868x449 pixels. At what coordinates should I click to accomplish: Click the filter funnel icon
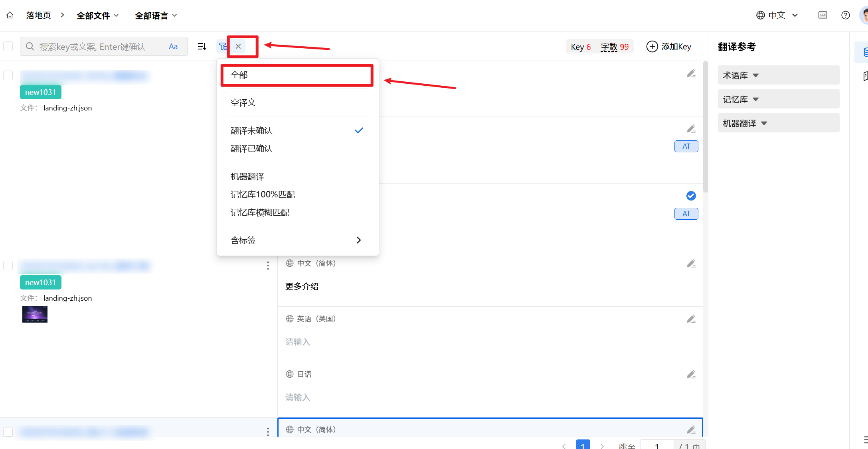coord(223,47)
